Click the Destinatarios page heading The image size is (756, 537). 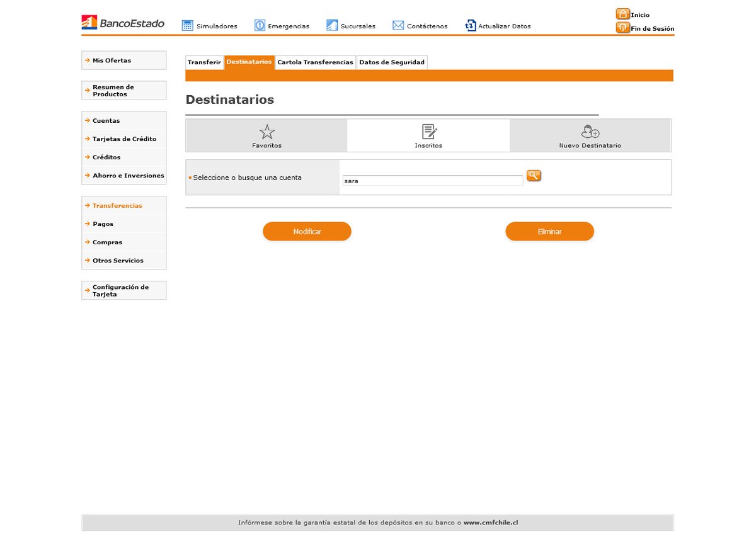click(x=230, y=99)
